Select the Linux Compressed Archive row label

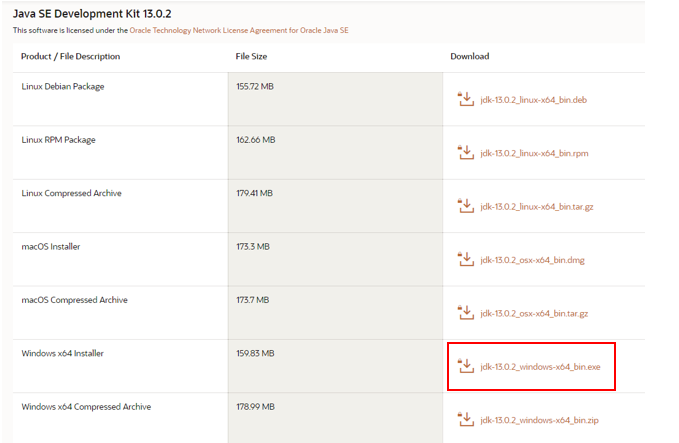point(71,193)
